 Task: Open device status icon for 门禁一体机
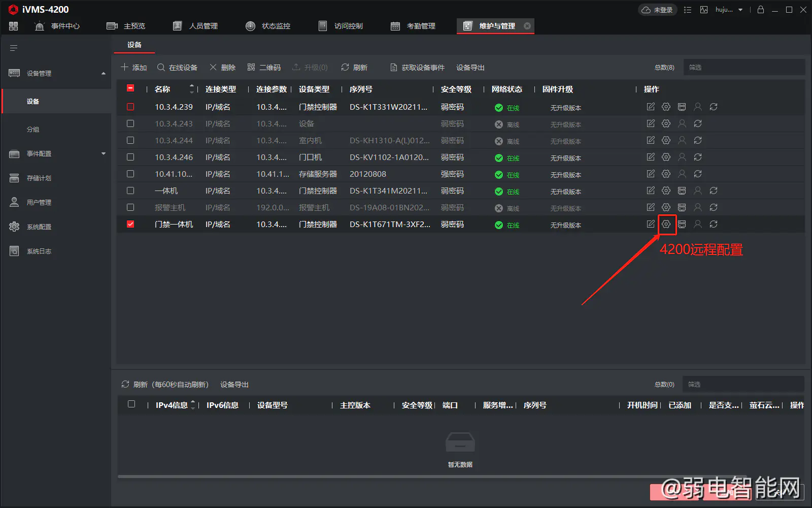point(682,224)
